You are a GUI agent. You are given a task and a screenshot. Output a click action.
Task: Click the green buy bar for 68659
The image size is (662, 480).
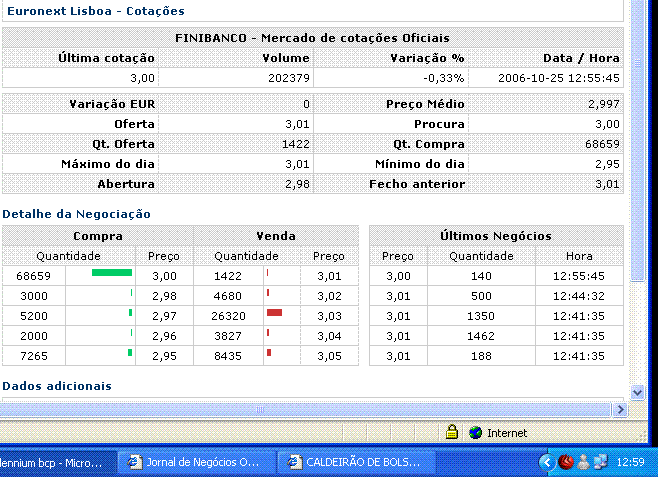point(112,273)
